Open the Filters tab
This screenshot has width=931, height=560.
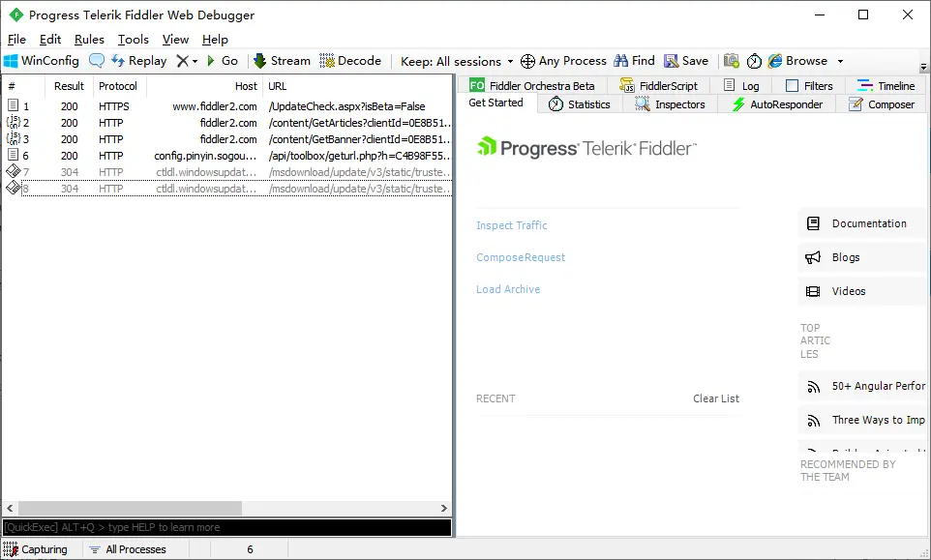(809, 85)
